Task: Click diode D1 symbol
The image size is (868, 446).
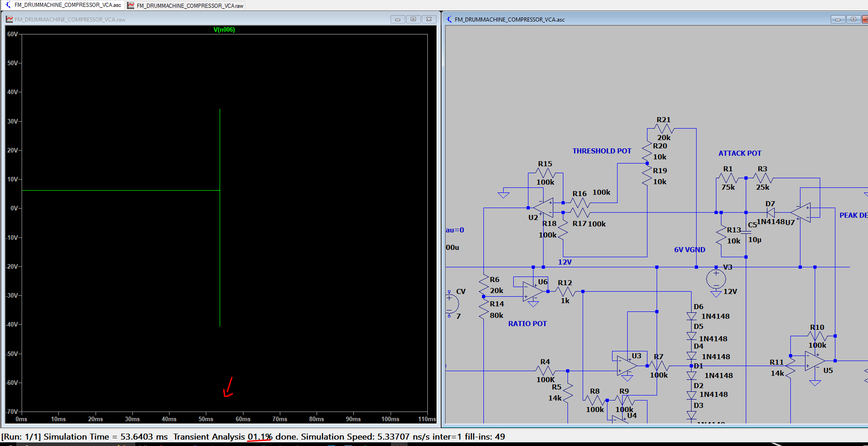Action: [x=692, y=376]
